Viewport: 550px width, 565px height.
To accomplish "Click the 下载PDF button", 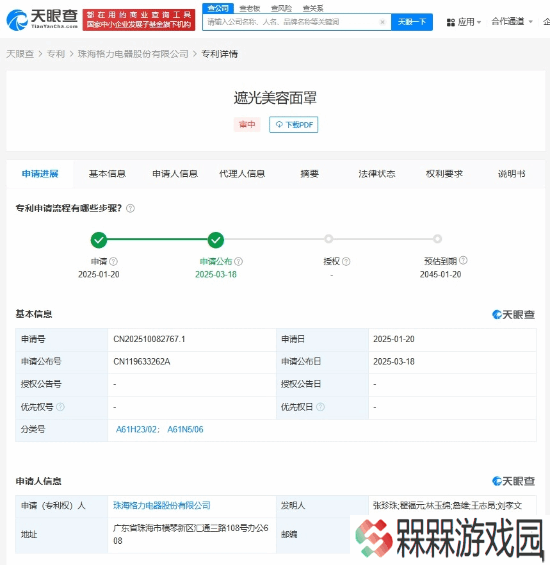I will pos(294,125).
